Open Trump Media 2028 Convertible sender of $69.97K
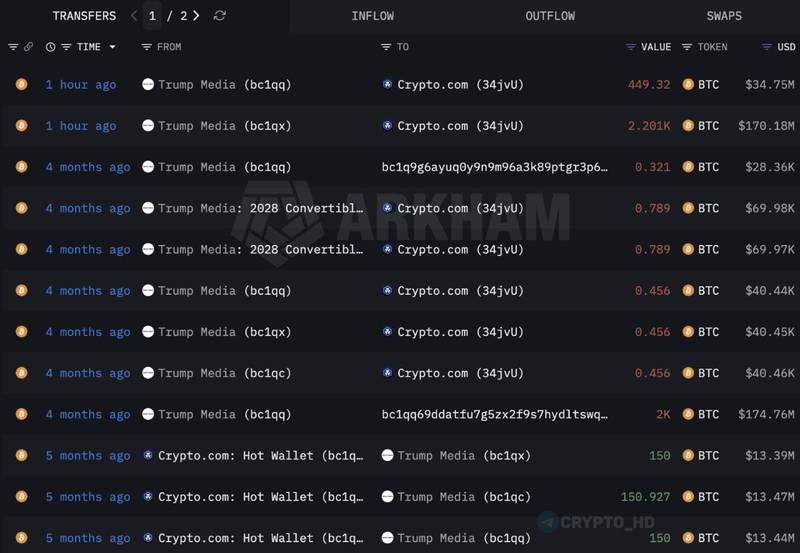The image size is (800, 553). click(261, 250)
